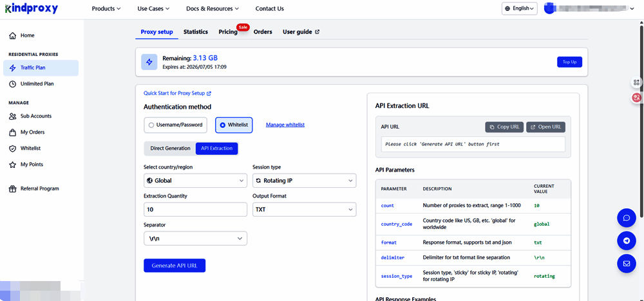Image resolution: width=644 pixels, height=301 pixels.
Task: Open the Products menu
Action: coord(106,9)
